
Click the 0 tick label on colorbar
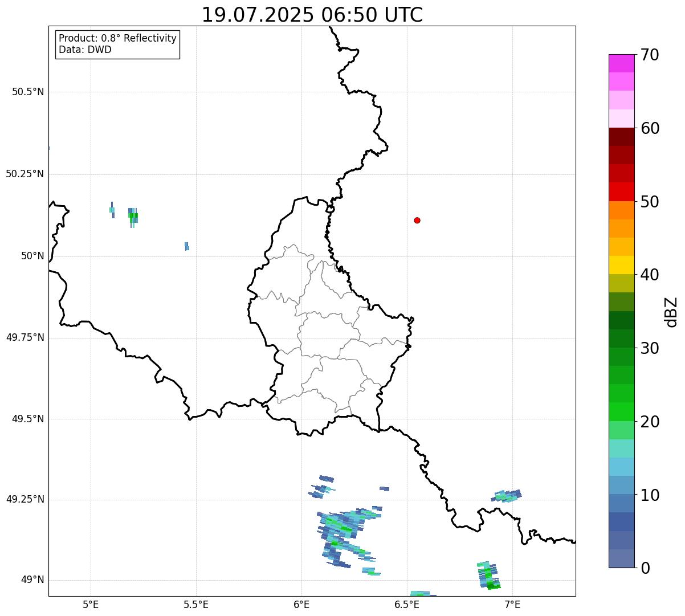(x=645, y=568)
